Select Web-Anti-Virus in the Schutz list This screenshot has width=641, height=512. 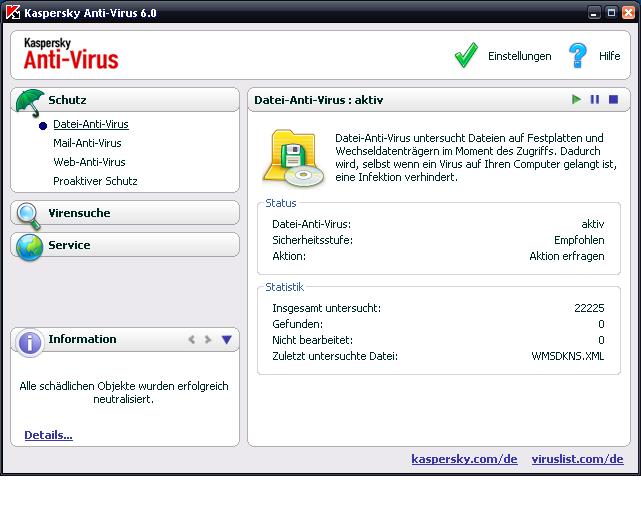(x=89, y=162)
